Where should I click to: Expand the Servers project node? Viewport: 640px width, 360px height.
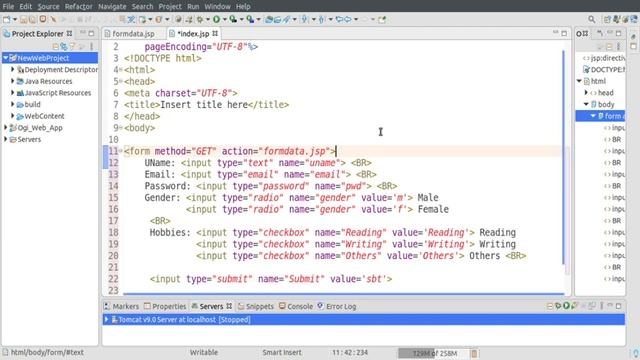(5, 139)
